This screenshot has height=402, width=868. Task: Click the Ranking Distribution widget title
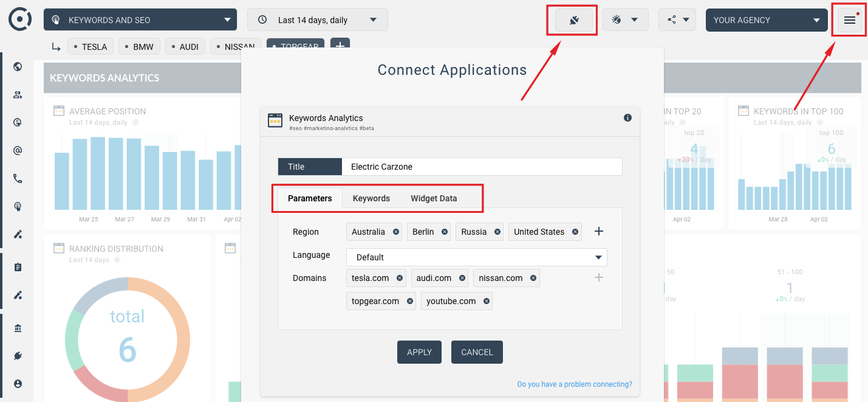[x=116, y=249]
